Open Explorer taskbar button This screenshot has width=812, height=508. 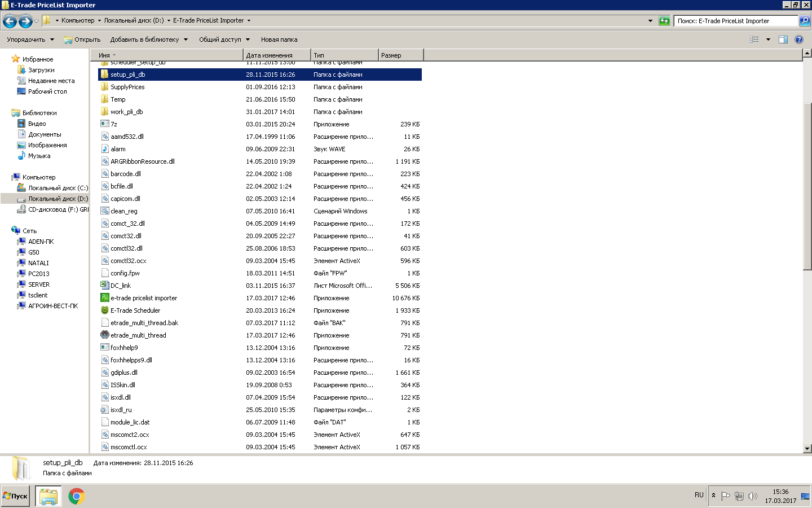click(48, 496)
